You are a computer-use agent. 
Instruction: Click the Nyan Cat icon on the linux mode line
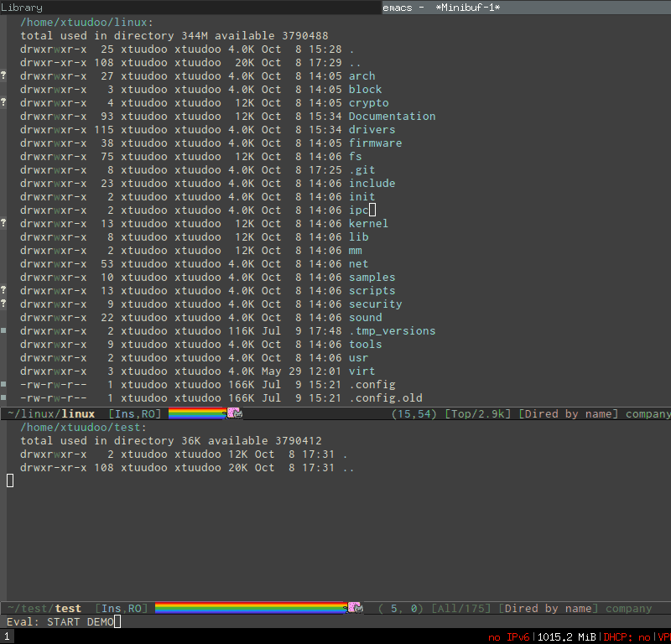click(236, 413)
